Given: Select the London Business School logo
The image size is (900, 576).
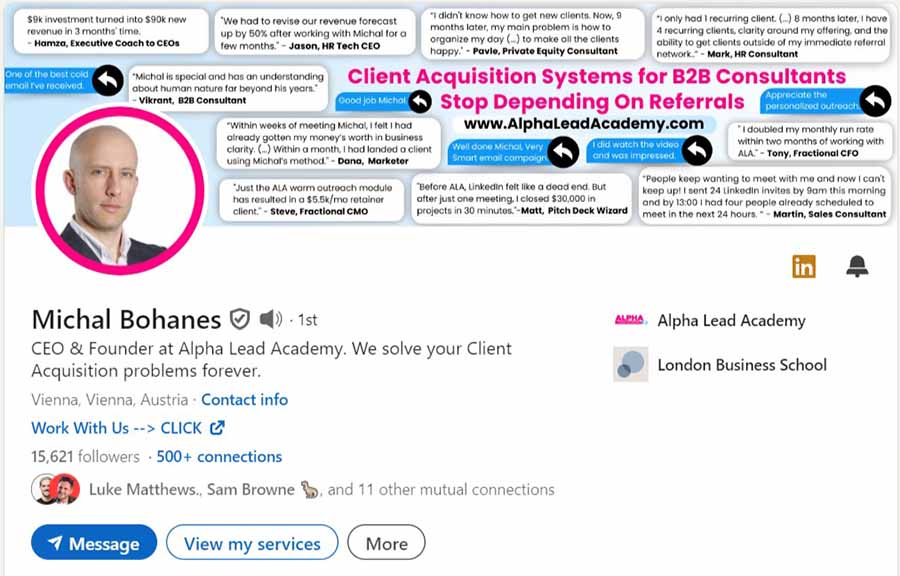Looking at the screenshot, I should (x=630, y=364).
